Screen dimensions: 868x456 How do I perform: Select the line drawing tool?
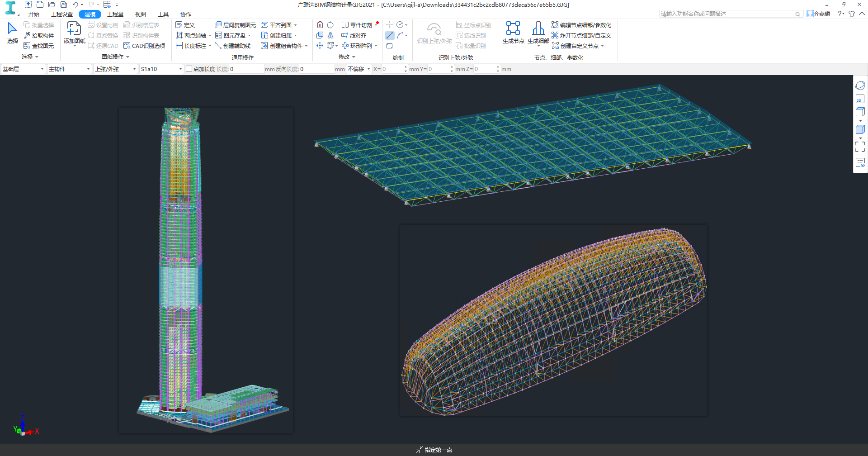pos(389,35)
